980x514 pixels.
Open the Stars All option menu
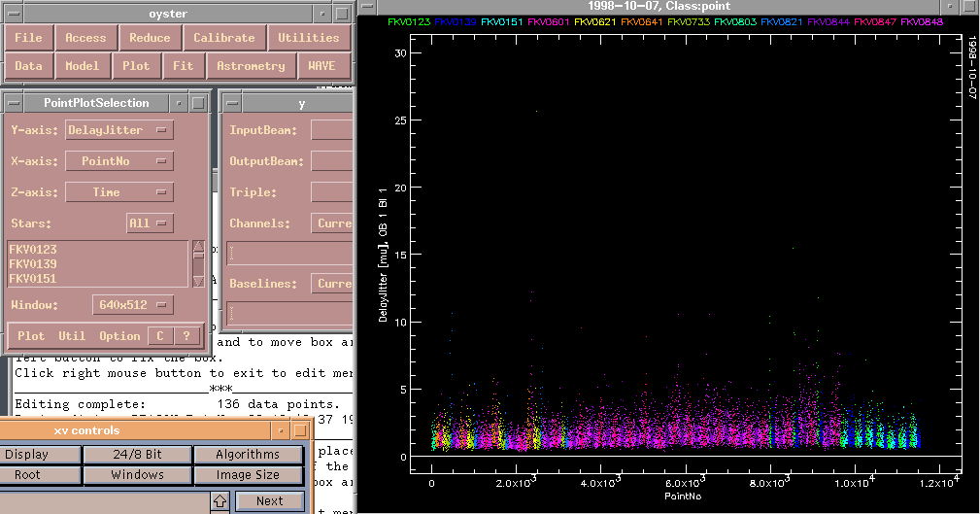pos(150,223)
